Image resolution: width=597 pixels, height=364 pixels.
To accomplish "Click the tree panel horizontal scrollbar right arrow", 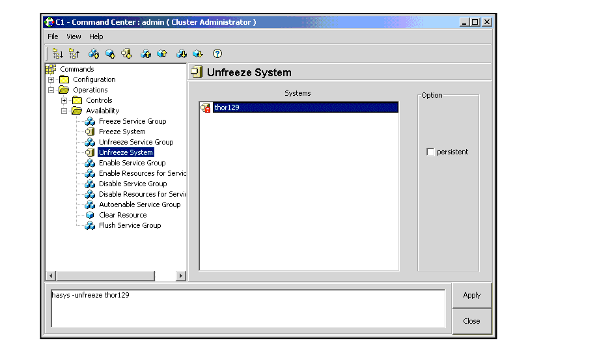I will click(181, 276).
